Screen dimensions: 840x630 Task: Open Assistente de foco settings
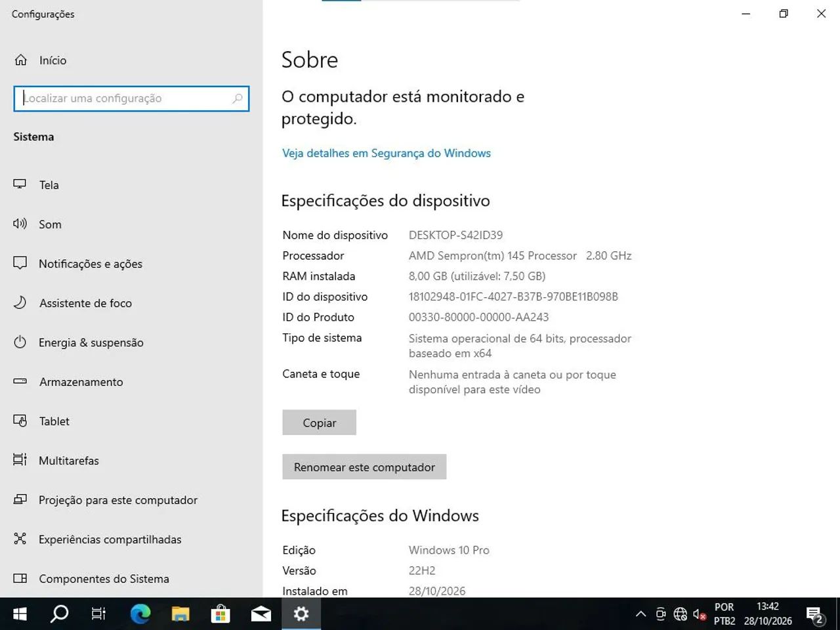click(x=131, y=303)
